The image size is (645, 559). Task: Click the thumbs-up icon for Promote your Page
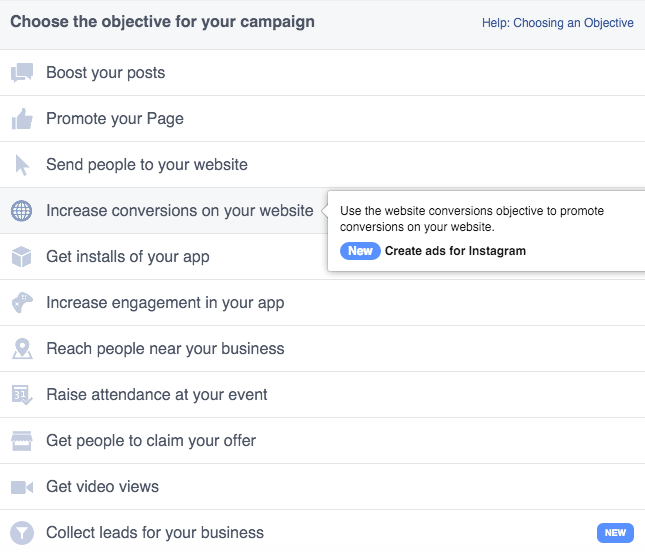22,119
